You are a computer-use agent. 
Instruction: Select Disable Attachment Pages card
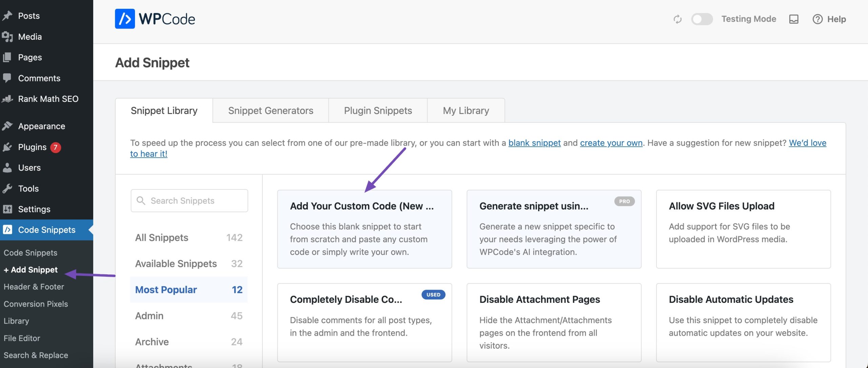pos(554,323)
